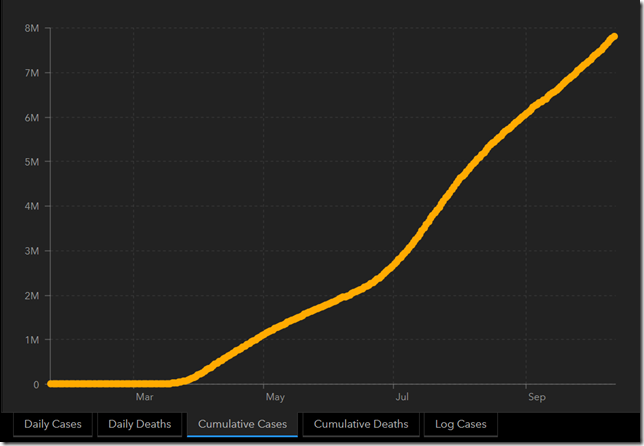Open the Daily Deaths tab
The image size is (644, 446).
point(140,424)
